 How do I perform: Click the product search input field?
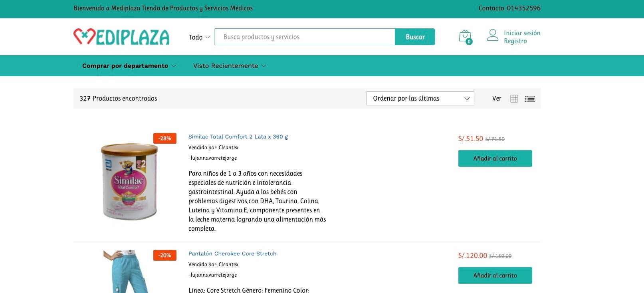[305, 37]
